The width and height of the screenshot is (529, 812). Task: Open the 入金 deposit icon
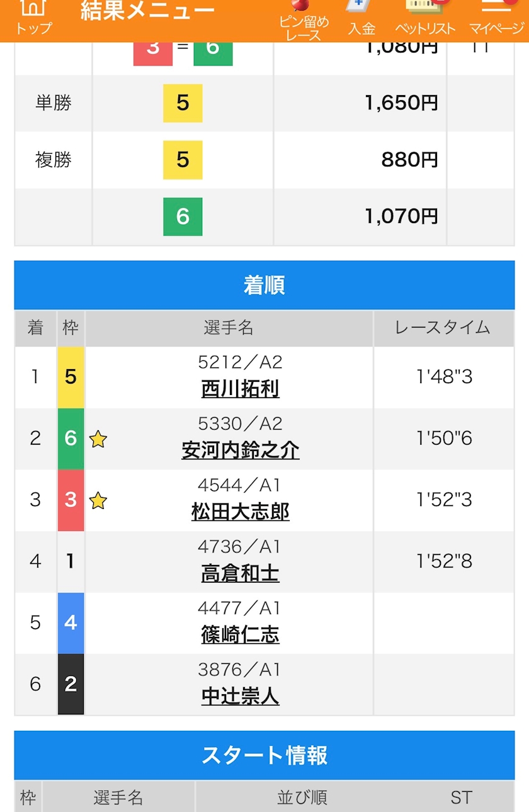pyautogui.click(x=361, y=18)
